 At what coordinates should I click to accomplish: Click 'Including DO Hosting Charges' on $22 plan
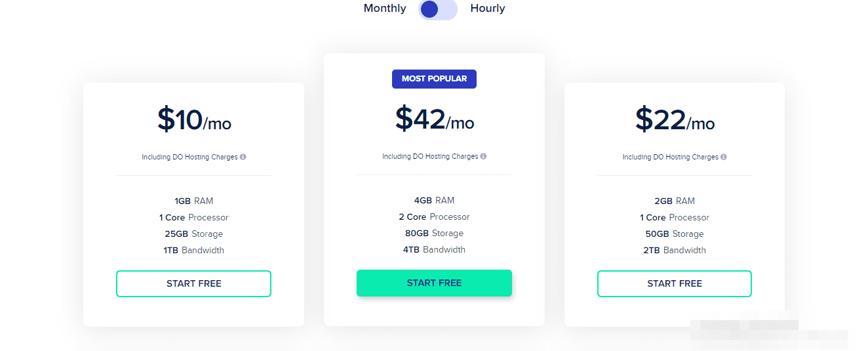click(x=671, y=157)
